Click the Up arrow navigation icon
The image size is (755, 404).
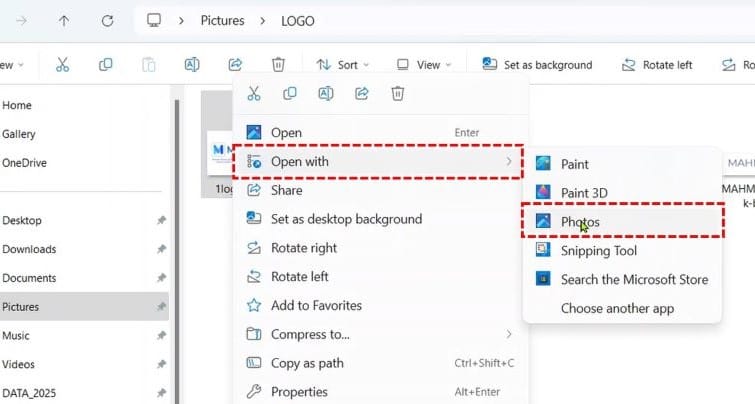64,20
